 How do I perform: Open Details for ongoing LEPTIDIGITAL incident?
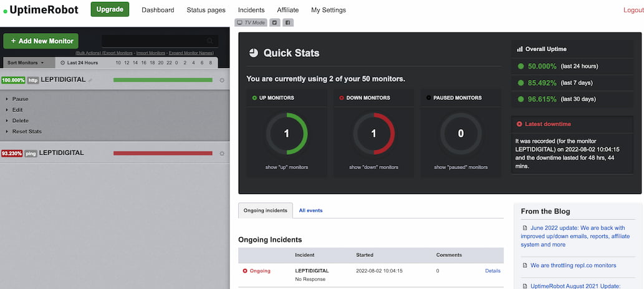[493, 271]
